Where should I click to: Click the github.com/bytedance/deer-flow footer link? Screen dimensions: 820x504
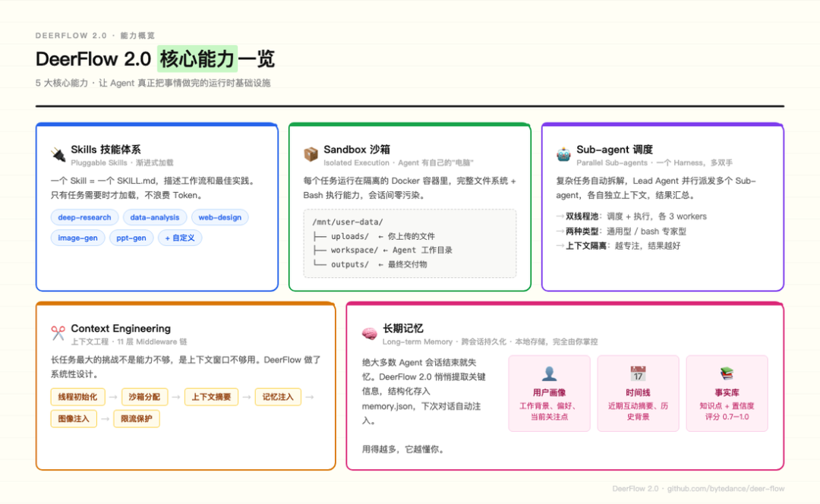click(726, 488)
